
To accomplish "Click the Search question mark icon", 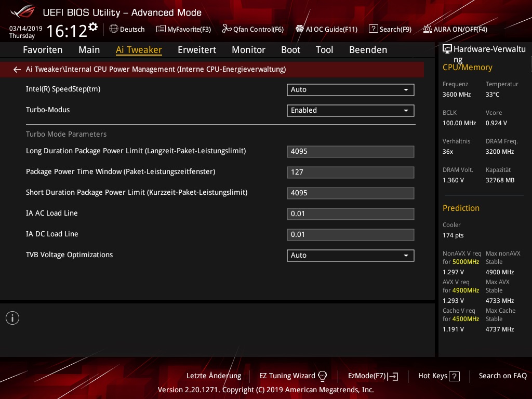I will pos(373,29).
